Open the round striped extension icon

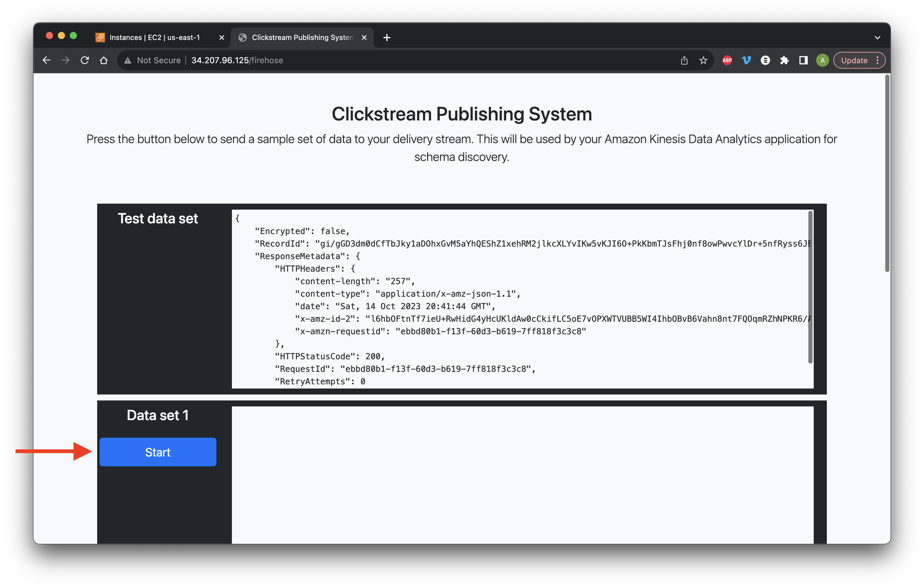tap(765, 60)
